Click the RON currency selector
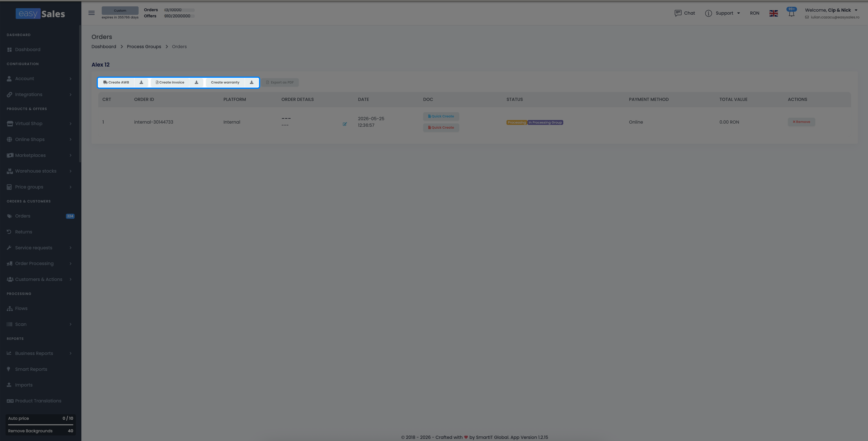 tap(754, 13)
